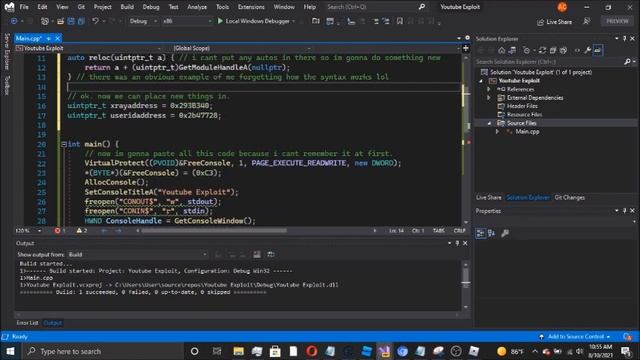
Task: Collapse the Source Files folder
Action: tap(489, 123)
